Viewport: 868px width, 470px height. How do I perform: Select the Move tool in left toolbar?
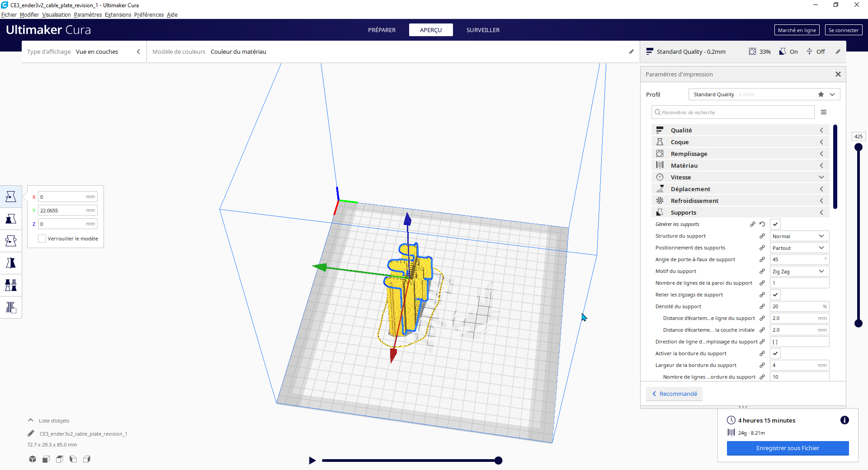[11, 197]
